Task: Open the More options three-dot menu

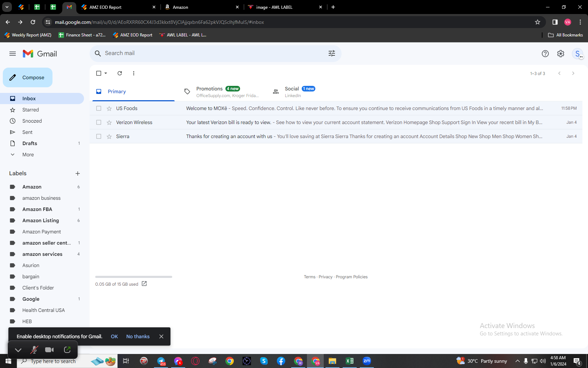Action: click(134, 73)
